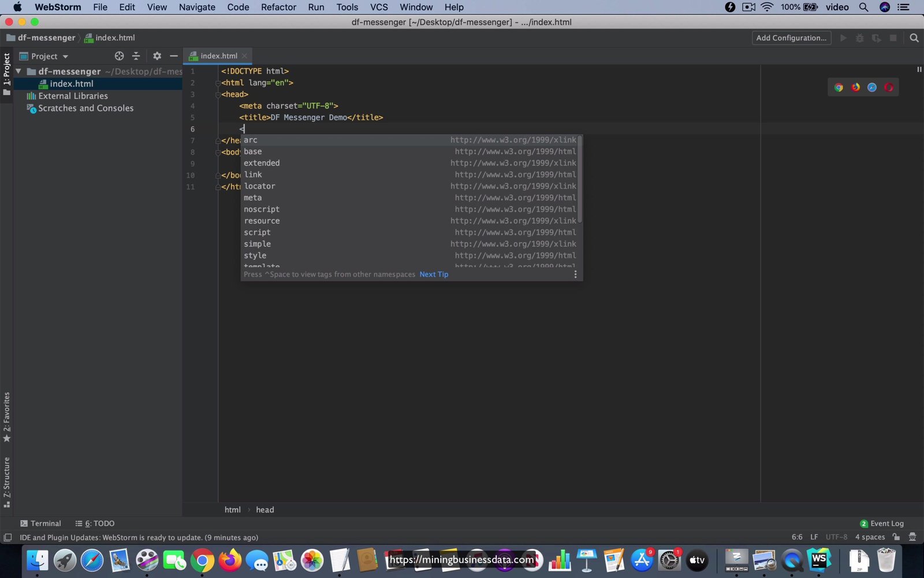Open the 1: Project side tab
This screenshot has height=578, width=924.
7,75
